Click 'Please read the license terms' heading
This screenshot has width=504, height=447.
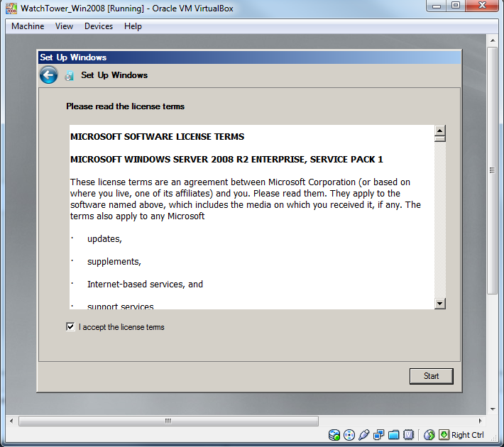126,106
